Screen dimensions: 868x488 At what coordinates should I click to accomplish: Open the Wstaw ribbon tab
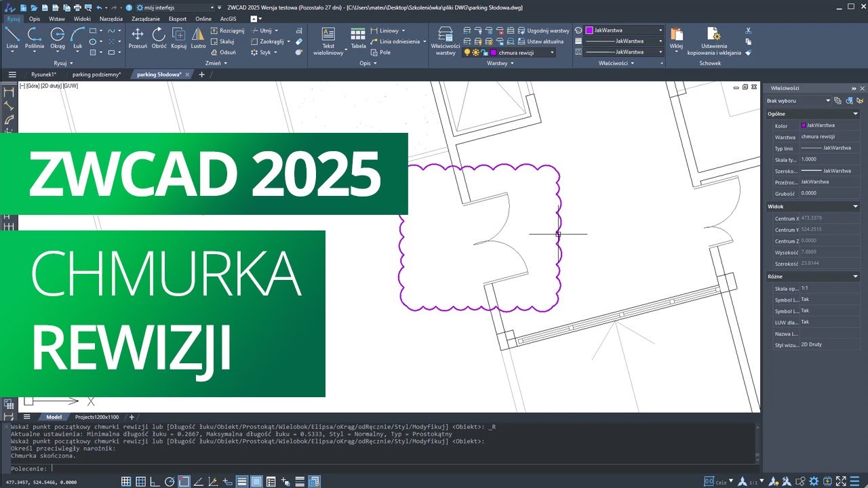tap(57, 19)
